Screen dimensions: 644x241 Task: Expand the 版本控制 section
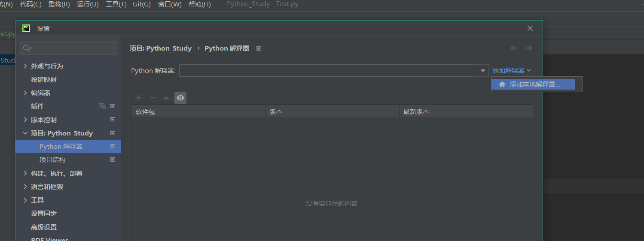(25, 120)
